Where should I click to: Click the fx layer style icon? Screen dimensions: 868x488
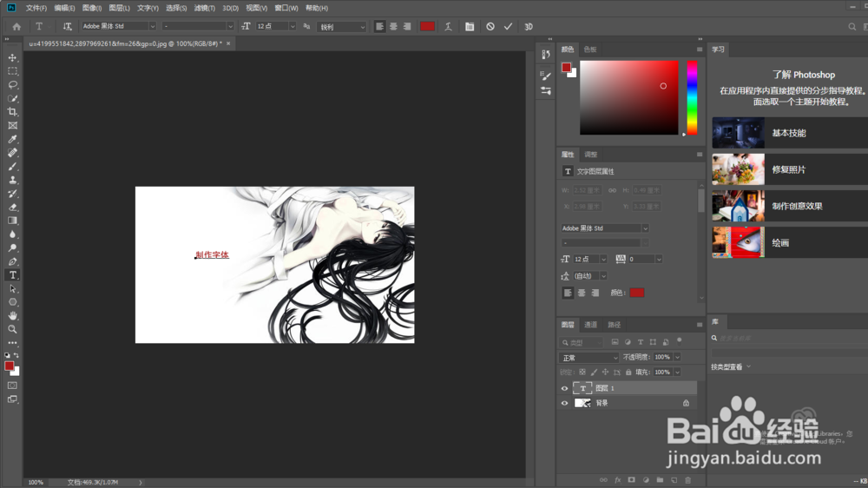coord(618,480)
